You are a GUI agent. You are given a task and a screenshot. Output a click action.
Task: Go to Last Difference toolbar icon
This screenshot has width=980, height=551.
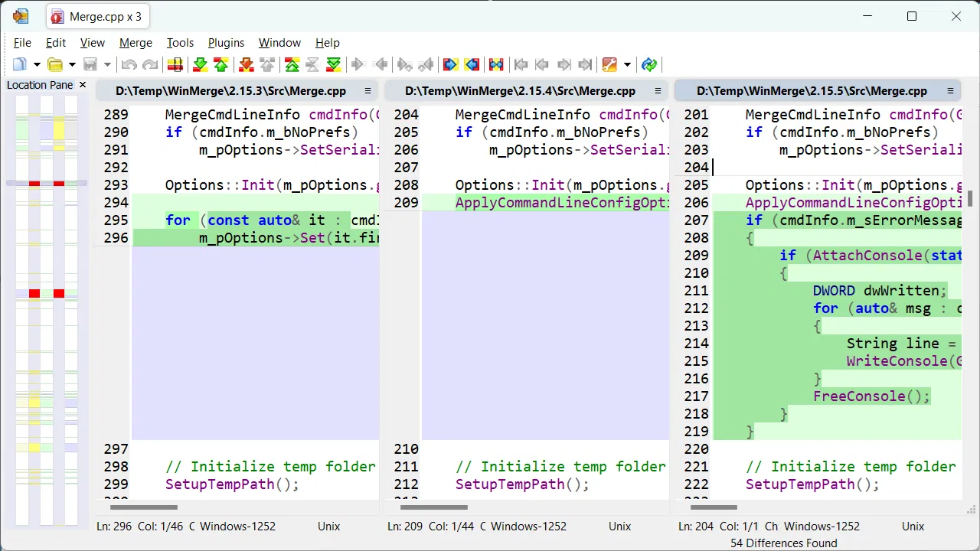click(333, 65)
